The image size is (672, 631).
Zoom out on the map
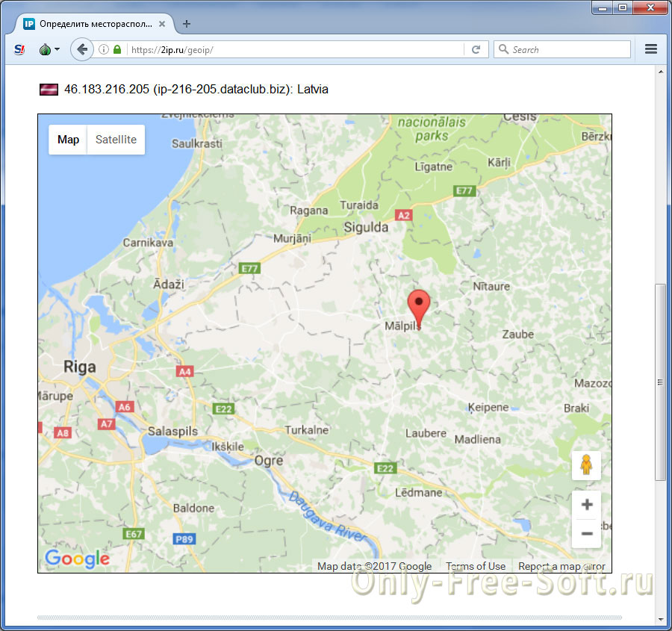point(586,534)
